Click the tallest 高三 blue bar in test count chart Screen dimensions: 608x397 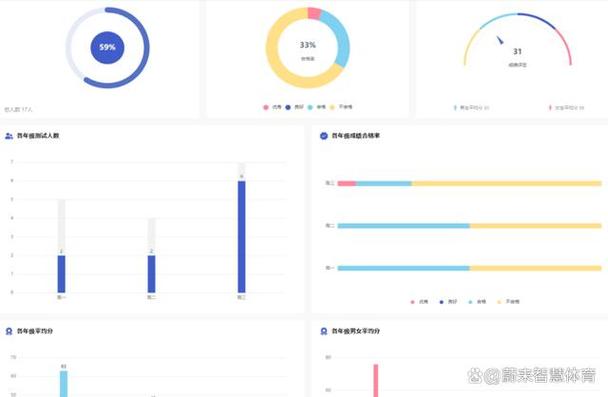tap(241, 237)
